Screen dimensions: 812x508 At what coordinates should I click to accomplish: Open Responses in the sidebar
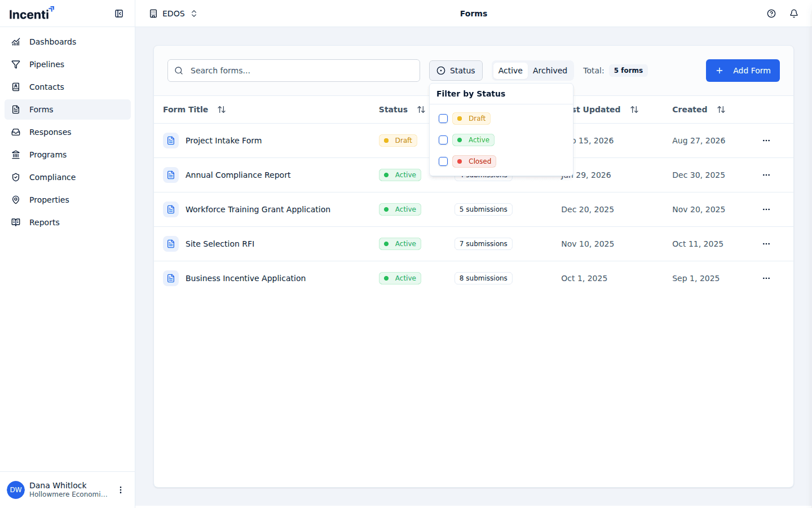coord(68,132)
